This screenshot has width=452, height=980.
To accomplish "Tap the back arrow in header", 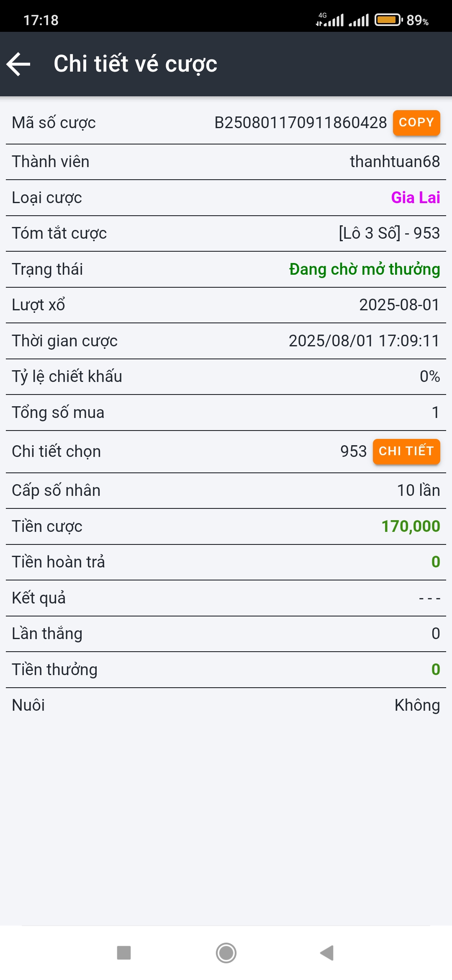I will tap(19, 64).
